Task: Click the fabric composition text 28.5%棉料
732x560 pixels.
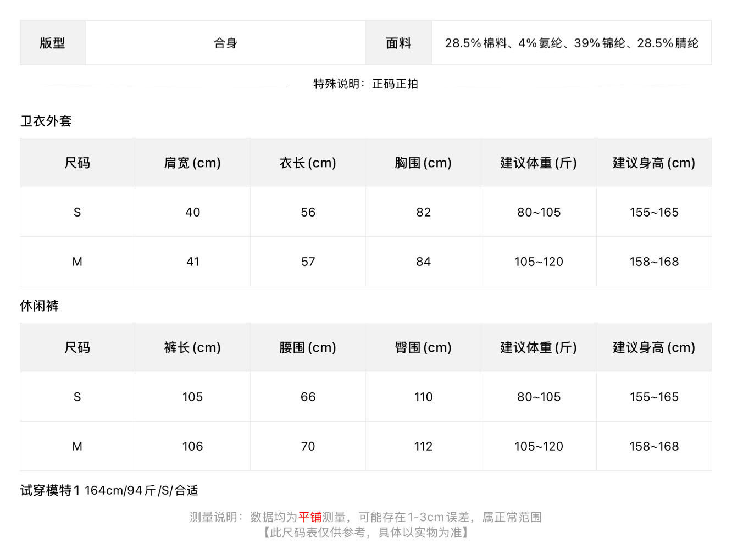Action: coord(476,43)
